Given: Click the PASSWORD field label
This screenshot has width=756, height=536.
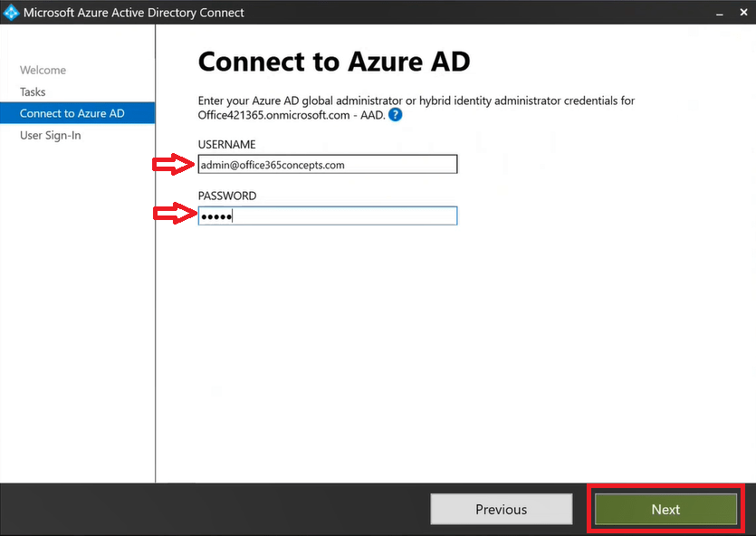Looking at the screenshot, I should [227, 196].
